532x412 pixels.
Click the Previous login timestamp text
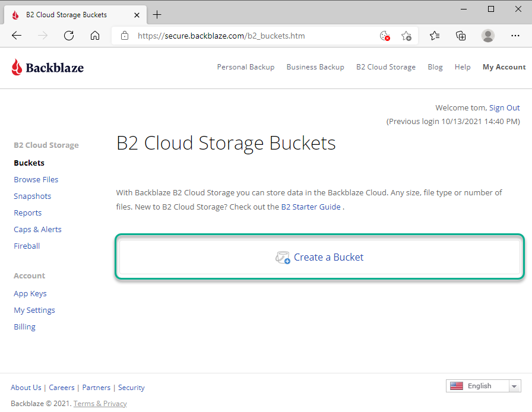pyautogui.click(x=453, y=122)
